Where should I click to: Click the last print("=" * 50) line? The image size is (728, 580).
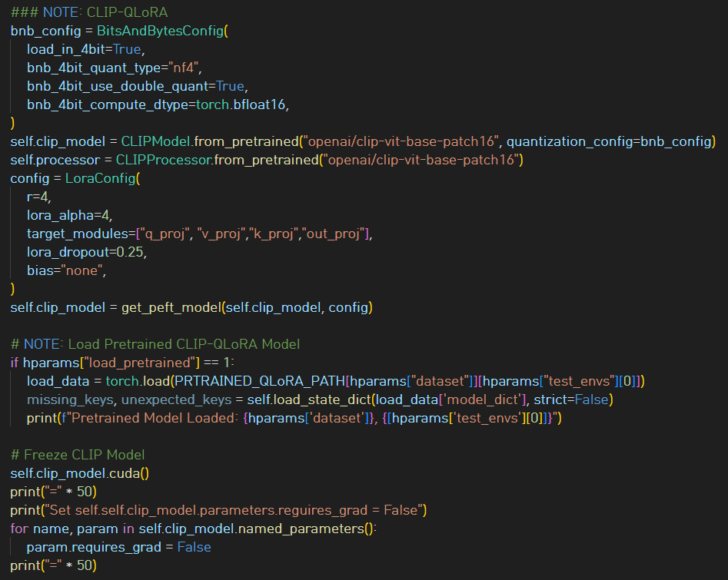coord(53,565)
